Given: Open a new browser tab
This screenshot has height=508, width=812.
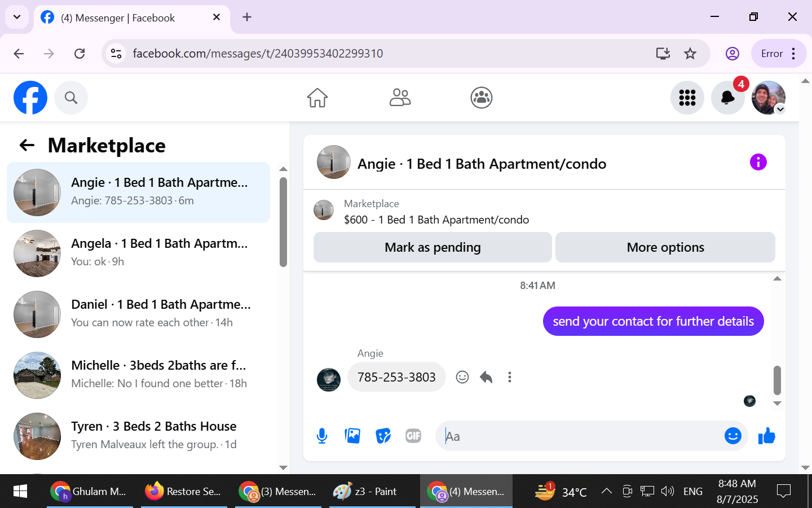Looking at the screenshot, I should [x=247, y=17].
